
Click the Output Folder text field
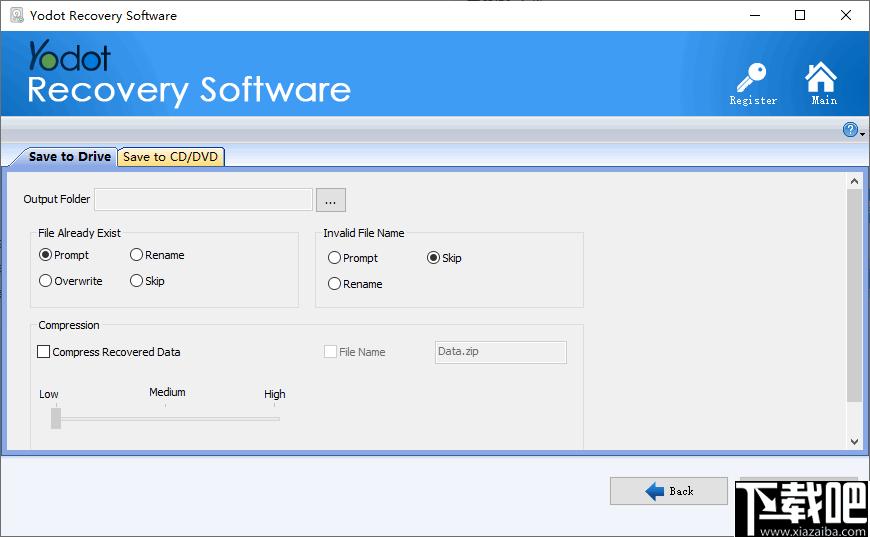(x=203, y=200)
